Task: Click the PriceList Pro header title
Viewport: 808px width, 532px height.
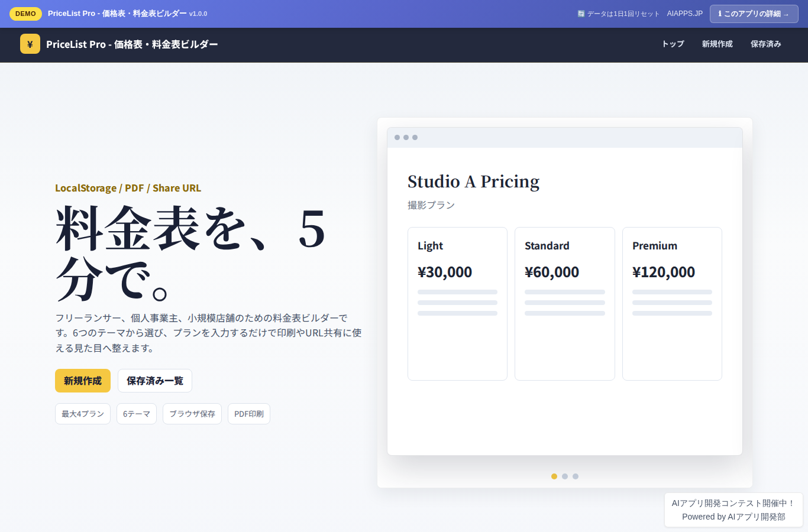Action: click(132, 44)
